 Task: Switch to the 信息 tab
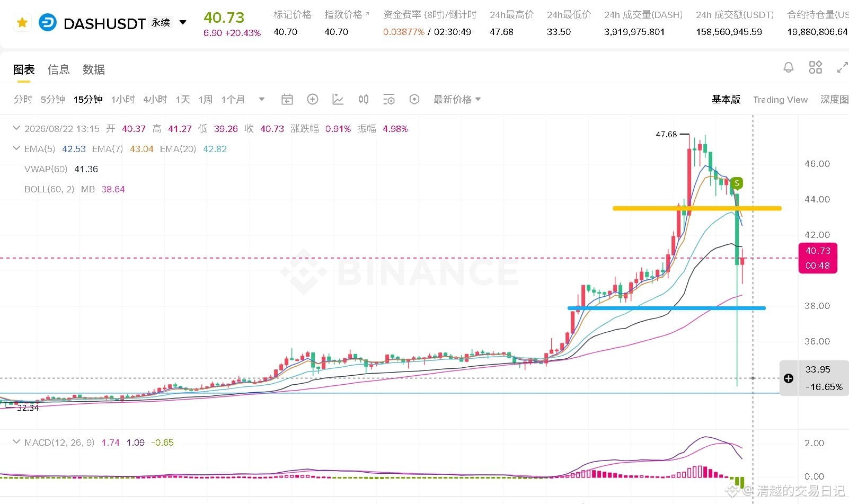(x=59, y=69)
